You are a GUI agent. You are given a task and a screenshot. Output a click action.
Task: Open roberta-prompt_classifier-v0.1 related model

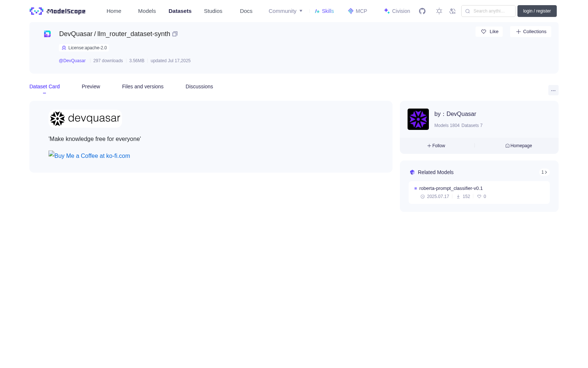pyautogui.click(x=451, y=188)
